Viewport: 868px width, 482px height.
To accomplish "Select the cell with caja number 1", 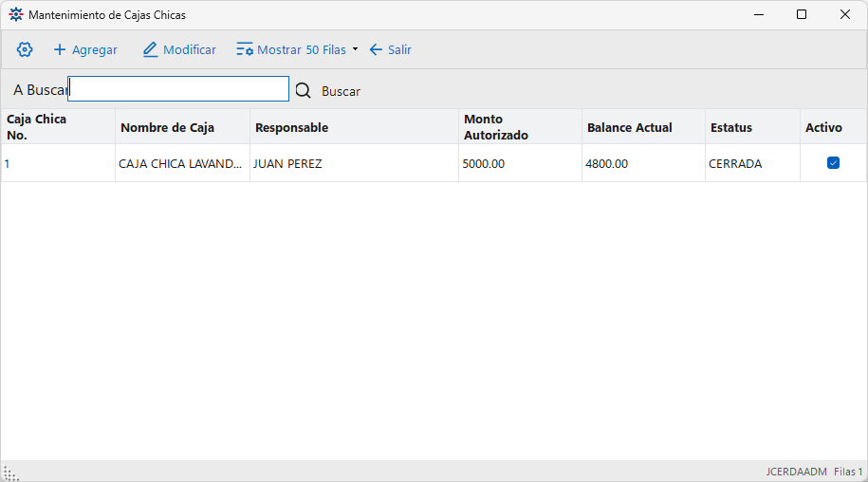I will point(58,163).
